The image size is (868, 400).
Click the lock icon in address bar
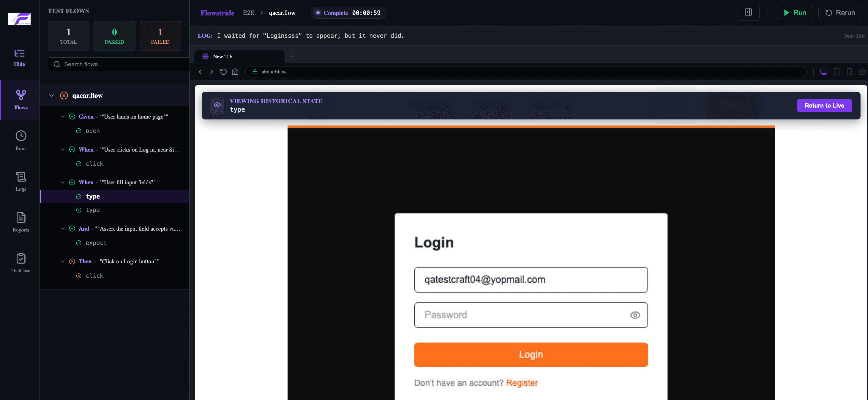click(x=255, y=72)
